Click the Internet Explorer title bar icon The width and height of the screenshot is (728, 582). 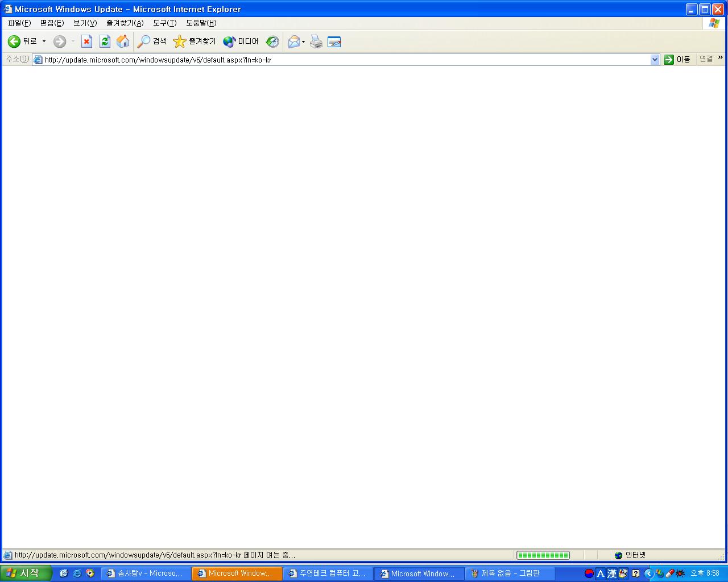[x=7, y=9]
